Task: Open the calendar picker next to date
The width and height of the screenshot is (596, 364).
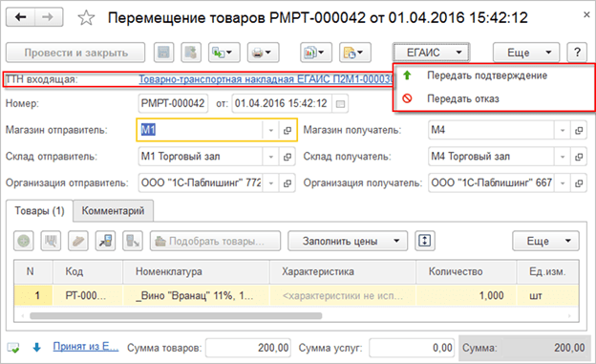Action: coord(340,103)
